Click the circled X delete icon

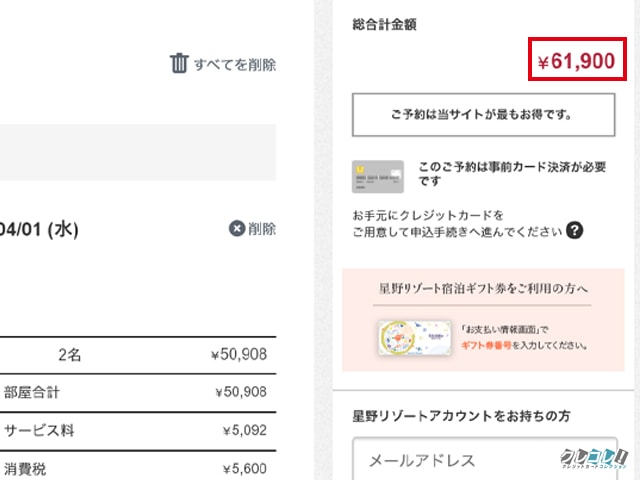(236, 228)
